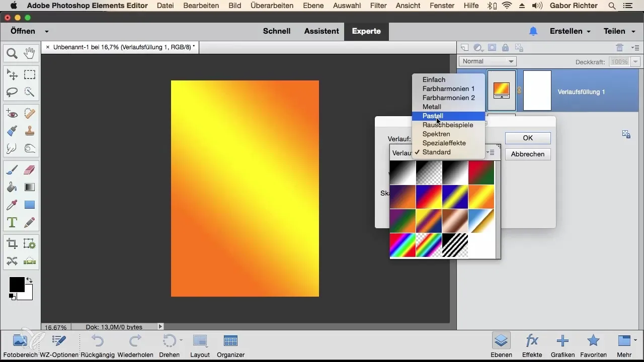This screenshot has width=644, height=362.
Task: Open the Erstellen dropdown
Action: (x=570, y=31)
